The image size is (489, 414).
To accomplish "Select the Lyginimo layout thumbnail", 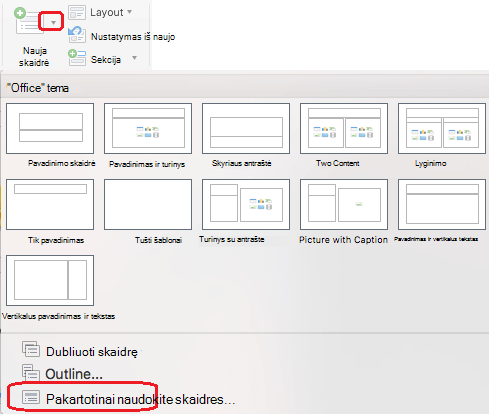I will click(442, 128).
